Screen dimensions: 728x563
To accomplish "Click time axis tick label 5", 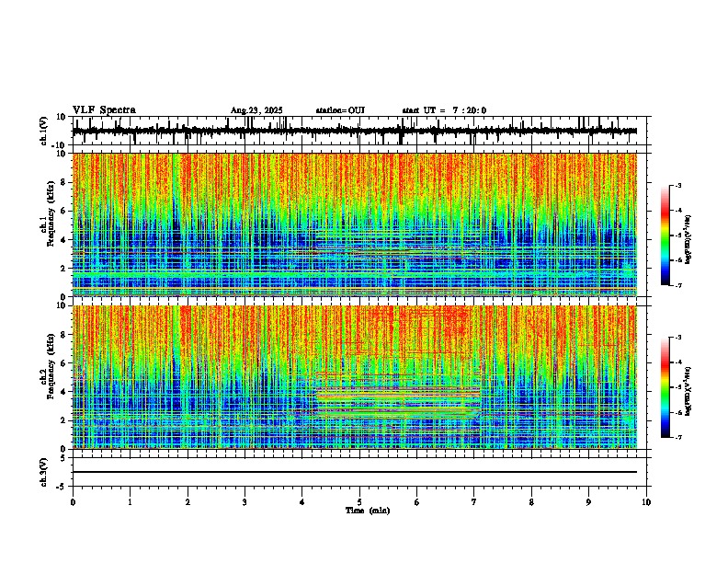I will point(359,502).
